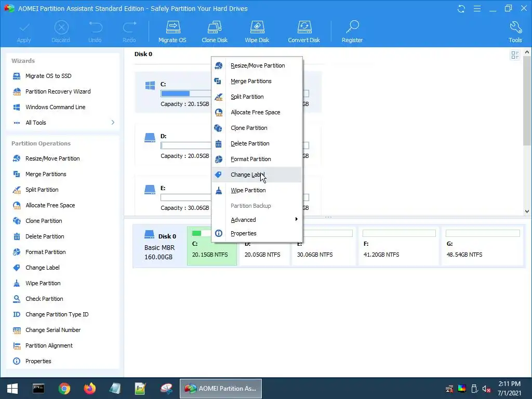Click the Disk 0 Basic MBR label
532x399 pixels.
pos(160,246)
